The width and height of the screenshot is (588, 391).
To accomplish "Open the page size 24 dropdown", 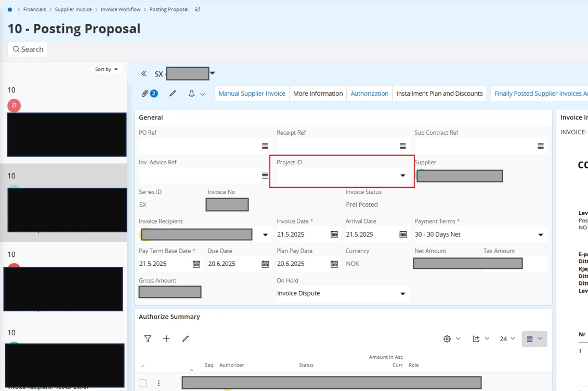I will coord(507,339).
